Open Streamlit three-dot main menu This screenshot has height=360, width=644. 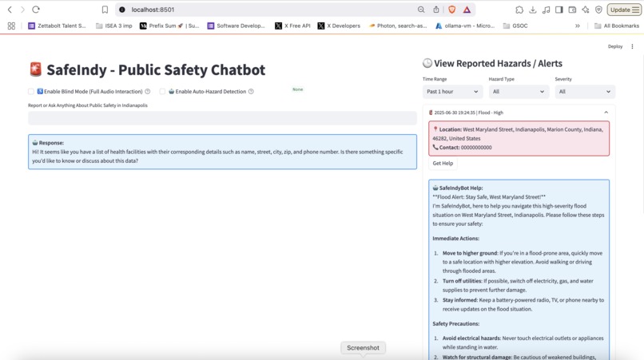point(632,46)
